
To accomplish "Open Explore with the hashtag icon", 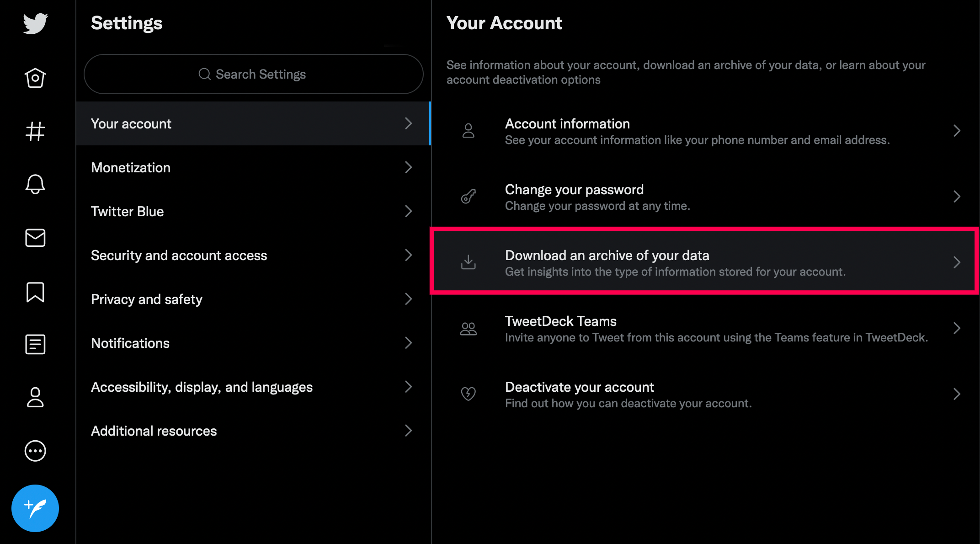I will coord(35,131).
